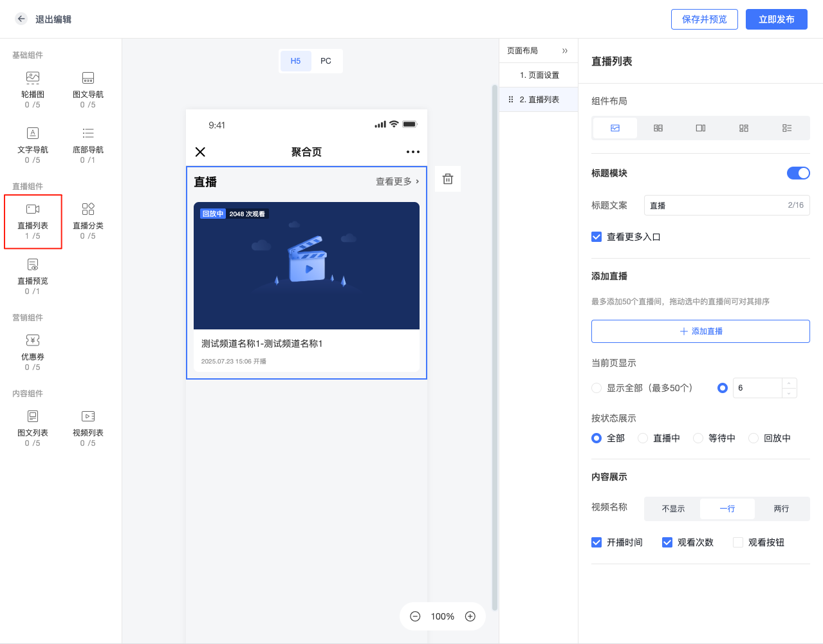Choose the third horizontal-scroll layout icon
The height and width of the screenshot is (644, 823).
point(701,128)
